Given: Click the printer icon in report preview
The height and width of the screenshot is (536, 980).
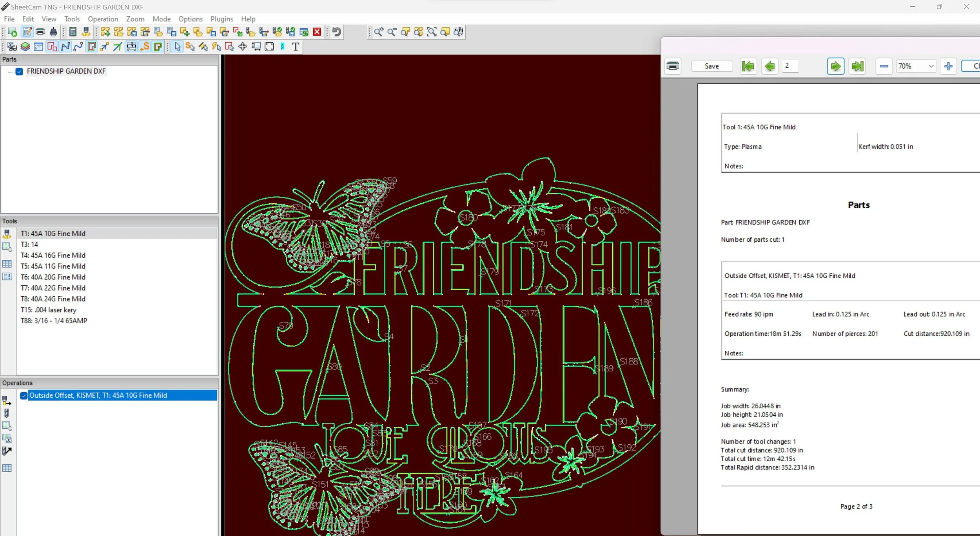Looking at the screenshot, I should coord(673,66).
